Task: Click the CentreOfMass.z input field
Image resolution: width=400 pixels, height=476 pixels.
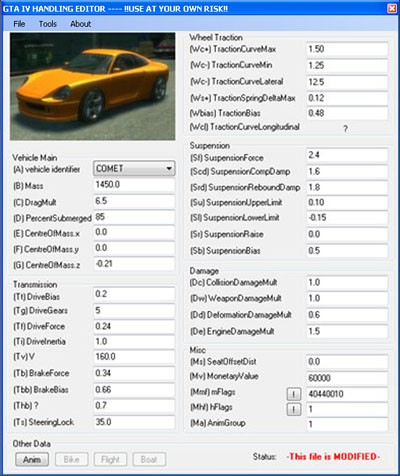Action: tap(134, 264)
